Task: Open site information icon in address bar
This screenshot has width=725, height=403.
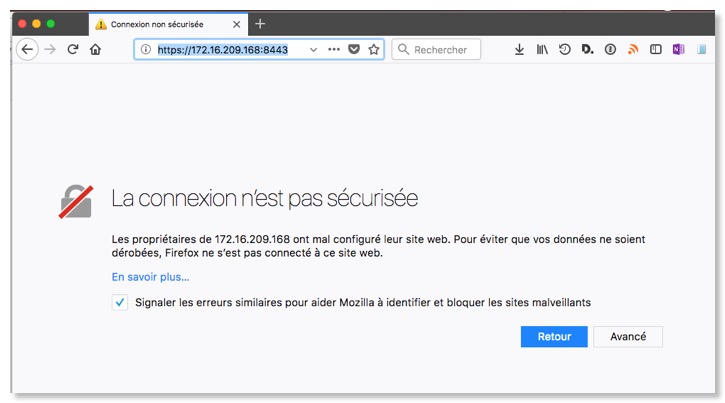Action: (145, 49)
